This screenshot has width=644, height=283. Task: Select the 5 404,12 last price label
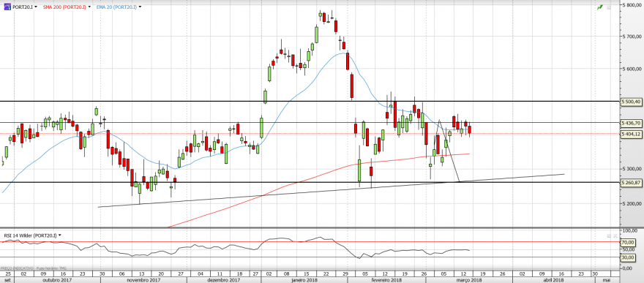[632, 134]
